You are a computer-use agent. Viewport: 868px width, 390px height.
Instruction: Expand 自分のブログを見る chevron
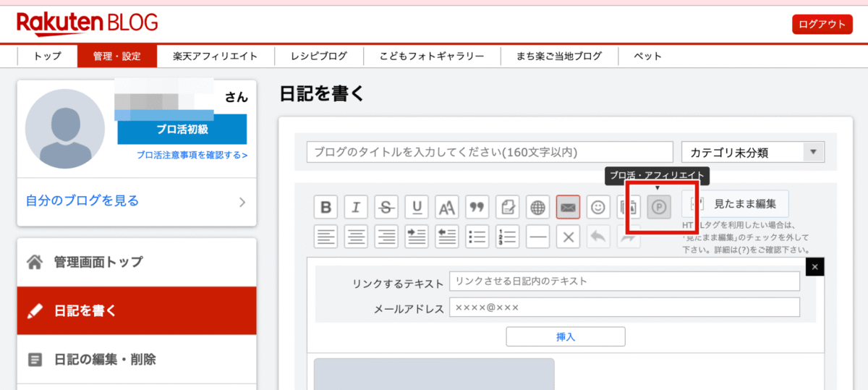[x=242, y=202]
